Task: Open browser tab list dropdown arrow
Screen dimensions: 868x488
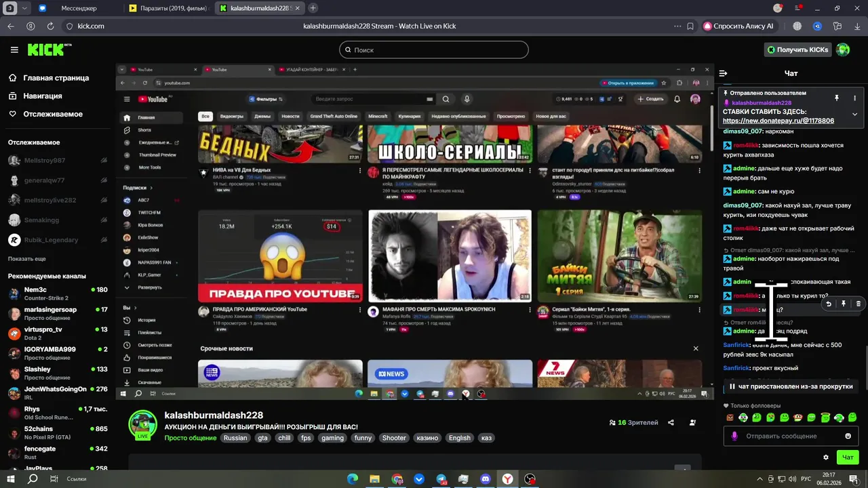Action: (x=25, y=8)
